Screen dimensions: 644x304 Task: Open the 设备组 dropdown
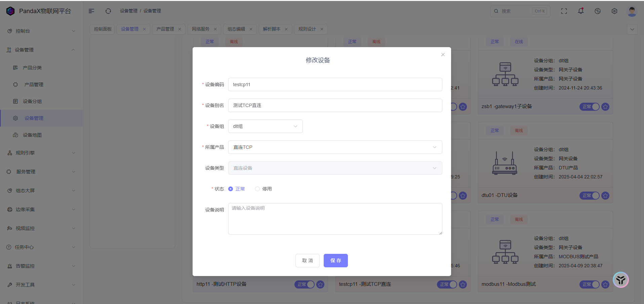(265, 126)
